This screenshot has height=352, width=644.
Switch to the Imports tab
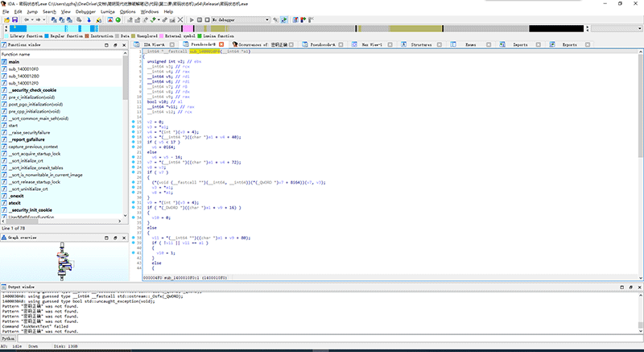pos(520,45)
